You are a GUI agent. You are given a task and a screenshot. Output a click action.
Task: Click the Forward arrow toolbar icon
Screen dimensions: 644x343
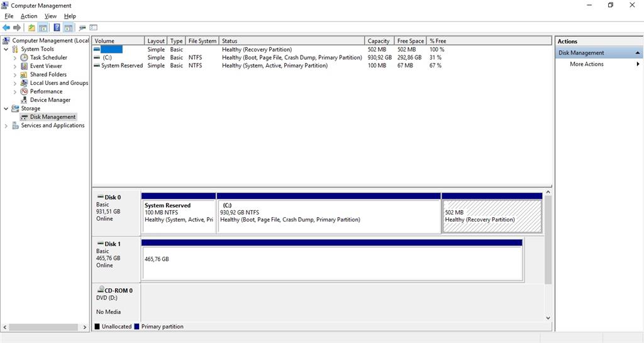[17, 28]
